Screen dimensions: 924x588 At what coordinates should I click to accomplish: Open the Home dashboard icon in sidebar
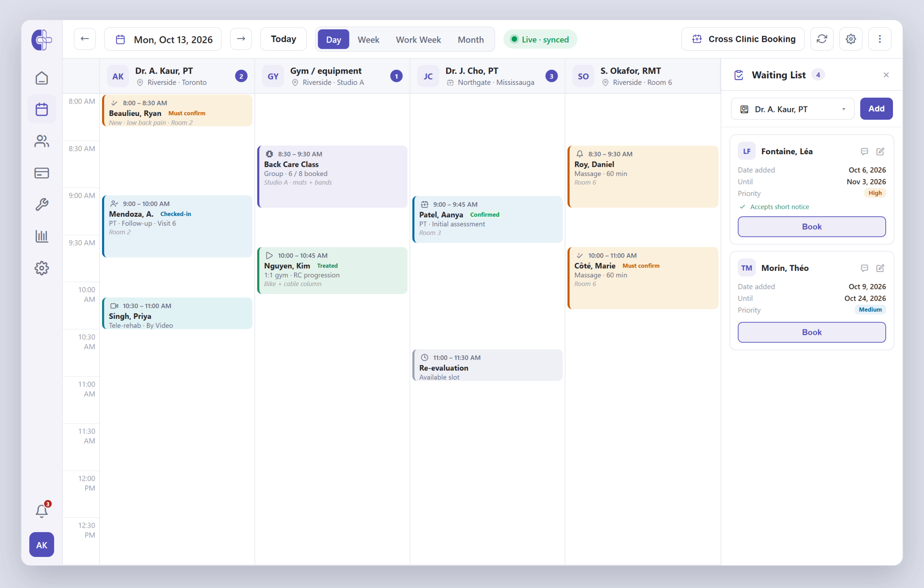coord(42,78)
